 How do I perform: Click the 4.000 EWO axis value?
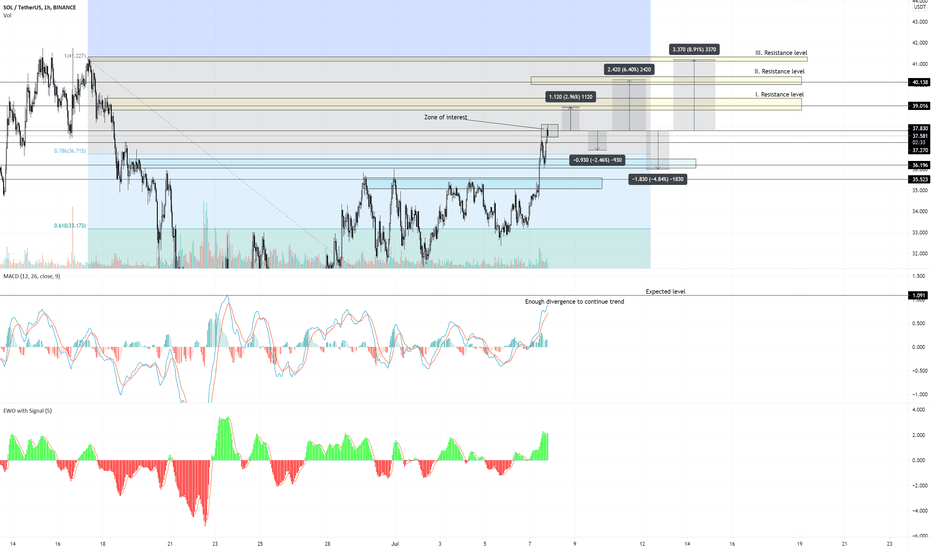pyautogui.click(x=918, y=410)
